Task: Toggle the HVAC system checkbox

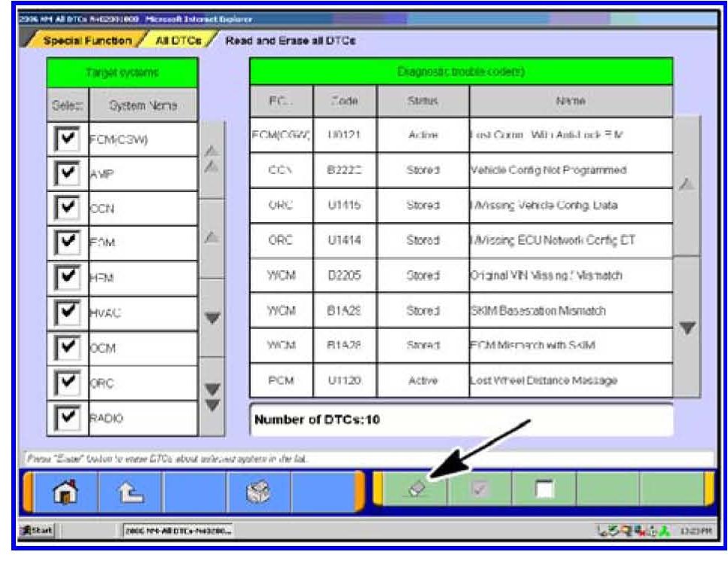Action: coord(69,313)
